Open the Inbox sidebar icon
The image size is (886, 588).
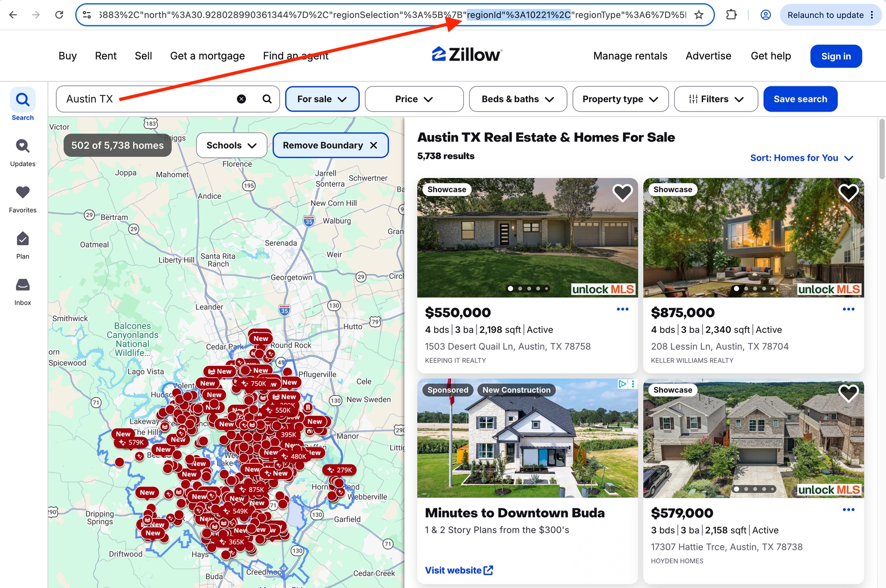(x=23, y=292)
